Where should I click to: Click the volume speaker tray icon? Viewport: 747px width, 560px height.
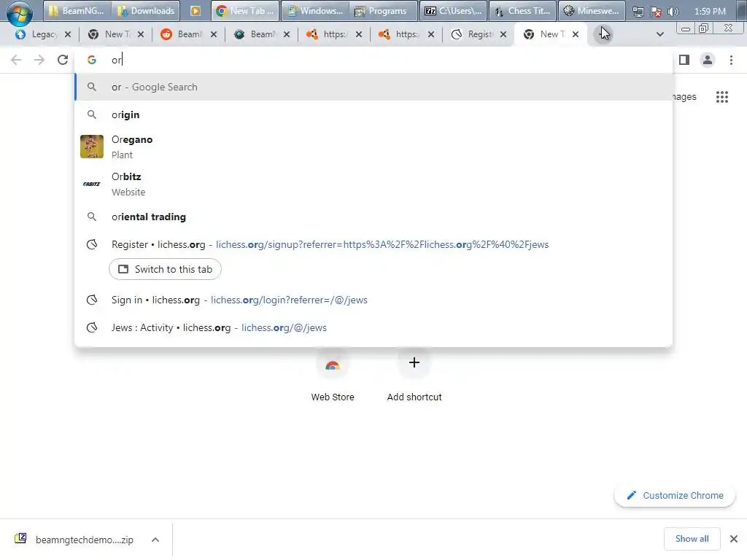673,12
